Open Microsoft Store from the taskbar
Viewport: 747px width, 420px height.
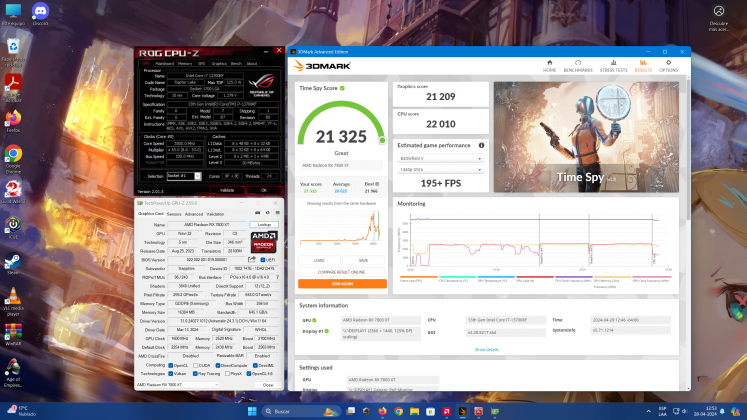(430, 411)
